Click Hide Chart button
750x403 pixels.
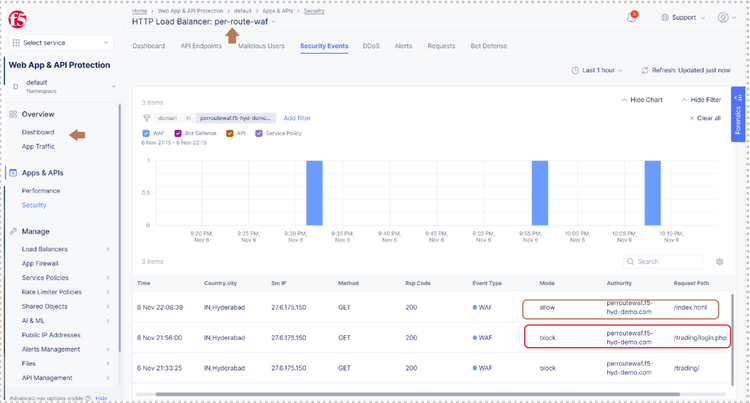pos(642,100)
